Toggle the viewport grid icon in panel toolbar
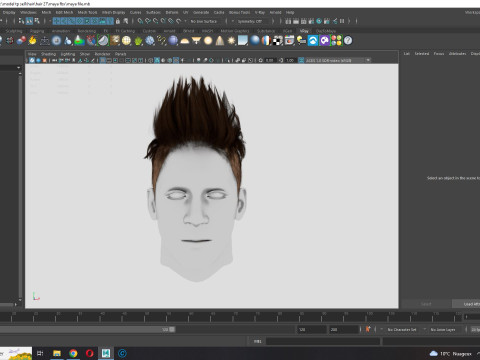The height and width of the screenshot is (360, 480). tap(103, 60)
